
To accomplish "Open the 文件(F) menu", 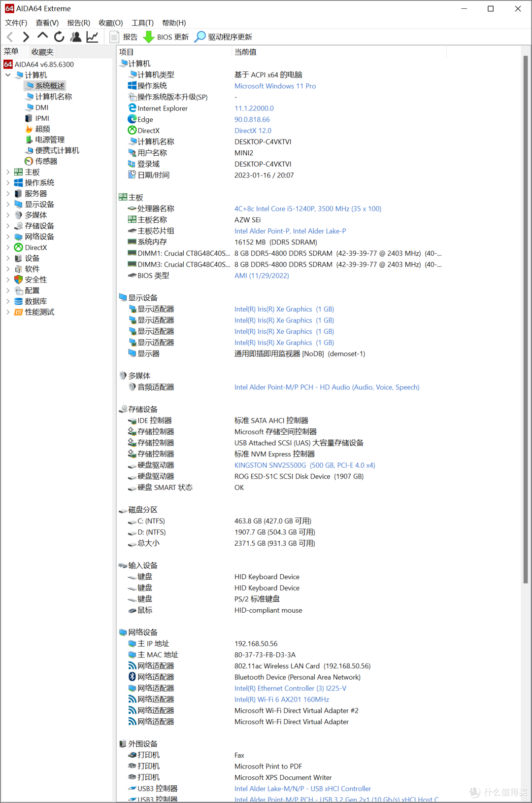I will click(16, 23).
